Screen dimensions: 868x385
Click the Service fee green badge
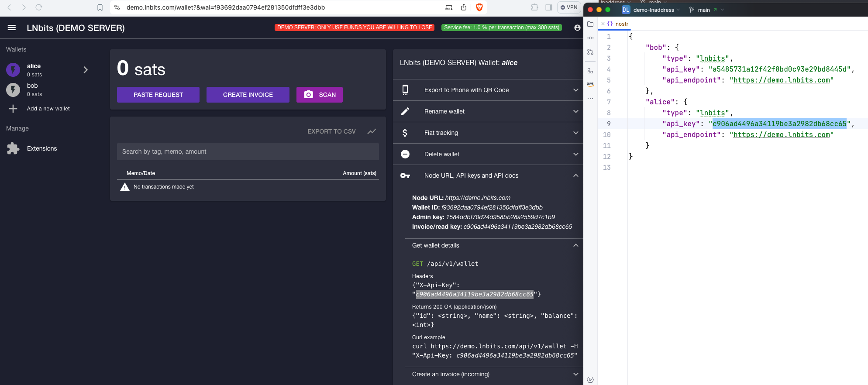[x=502, y=27]
